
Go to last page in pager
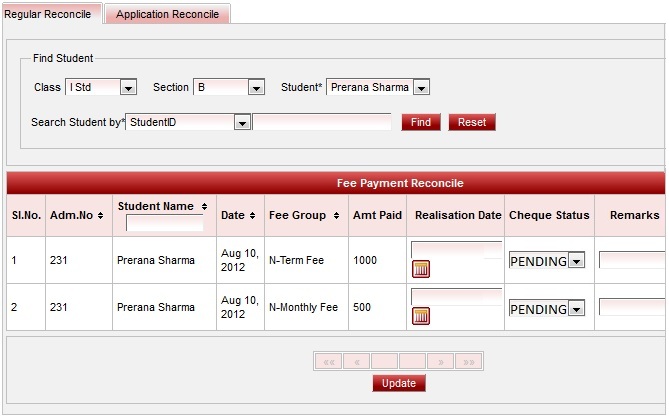point(469,361)
